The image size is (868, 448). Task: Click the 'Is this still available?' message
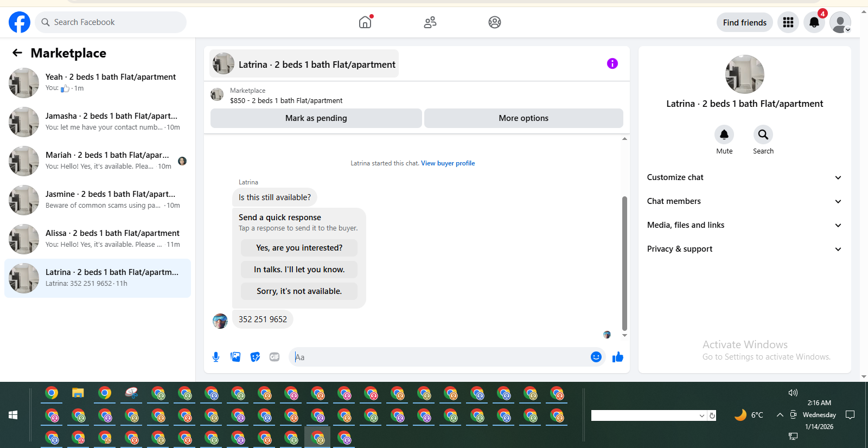[275, 197]
